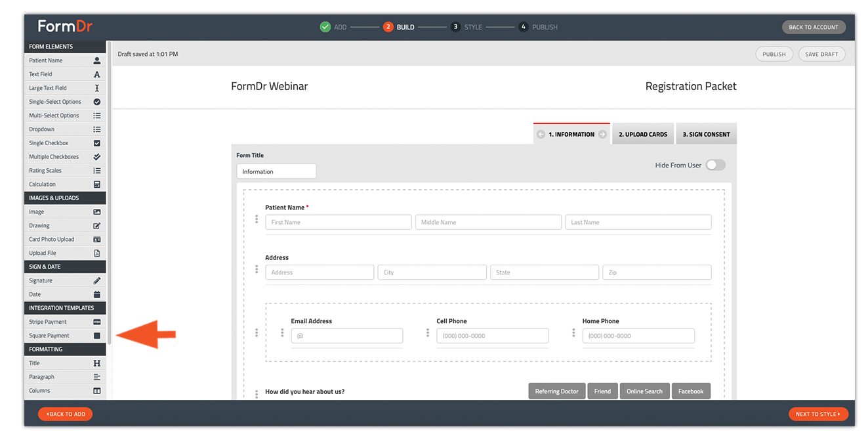This screenshot has height=444, width=868.
Task: Add a Text Field via its A icon
Action: (97, 74)
